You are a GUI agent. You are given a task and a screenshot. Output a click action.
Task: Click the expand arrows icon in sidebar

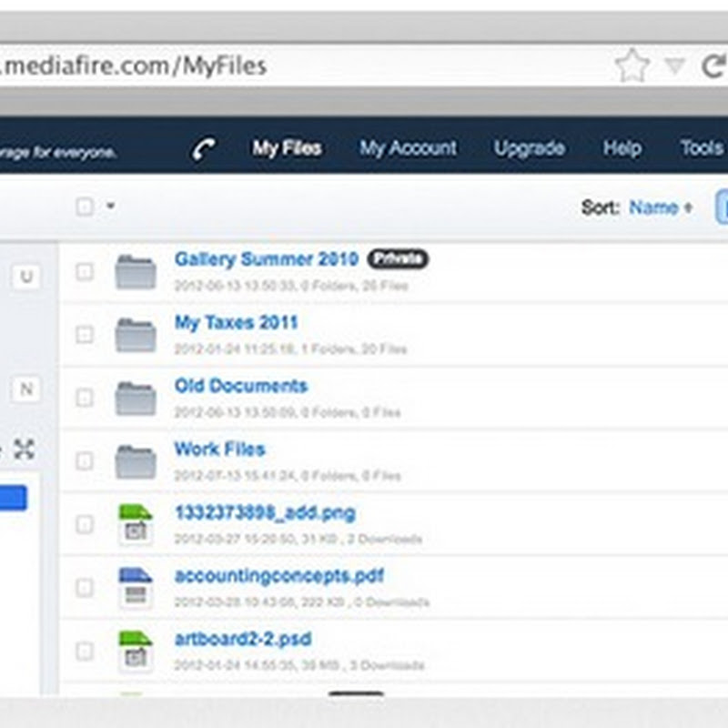click(24, 449)
